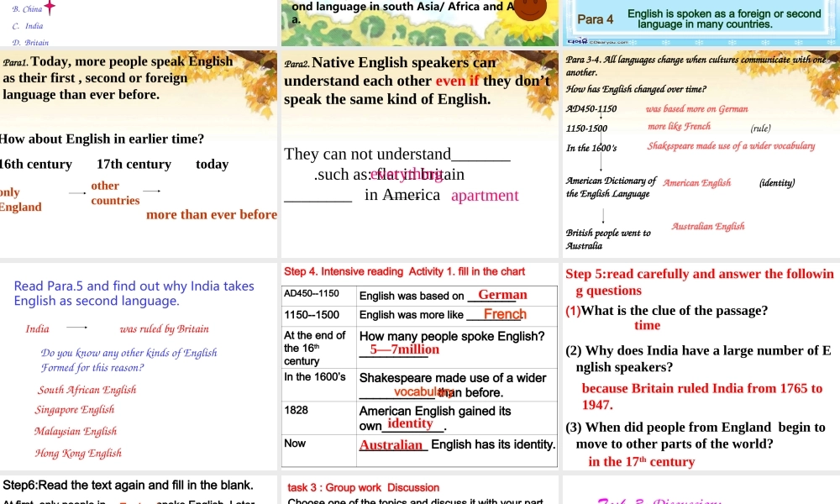Open the Step6 fill in the blank slide

click(139, 490)
